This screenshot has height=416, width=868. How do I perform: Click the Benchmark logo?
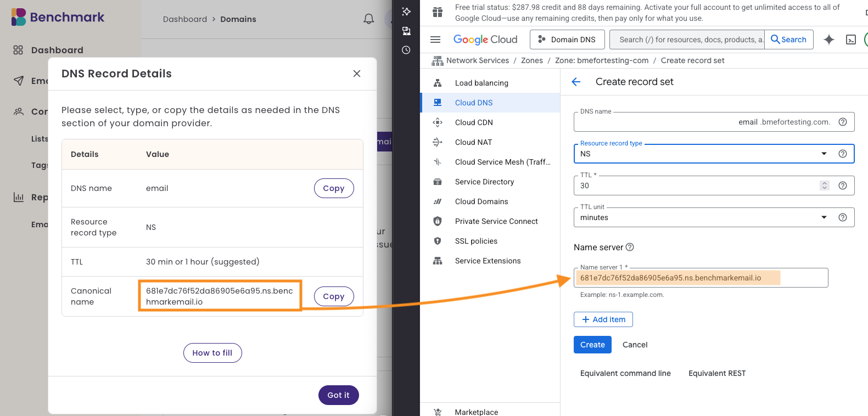tap(58, 17)
